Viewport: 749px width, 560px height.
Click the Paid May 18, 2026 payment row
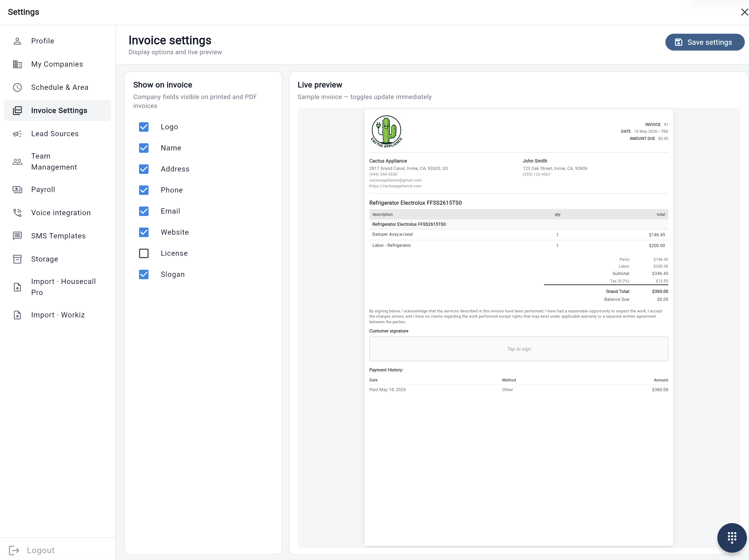click(x=518, y=390)
